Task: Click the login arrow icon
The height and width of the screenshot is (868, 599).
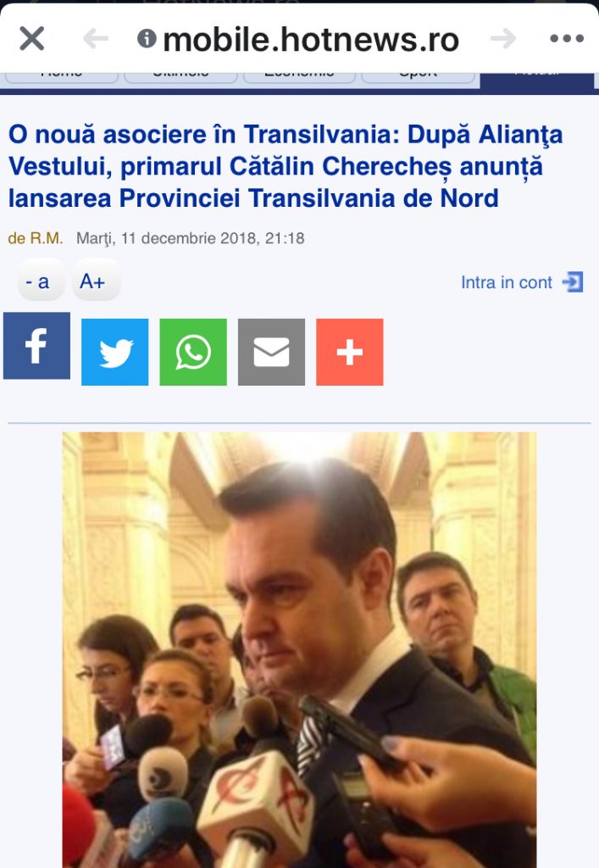Action: click(573, 281)
